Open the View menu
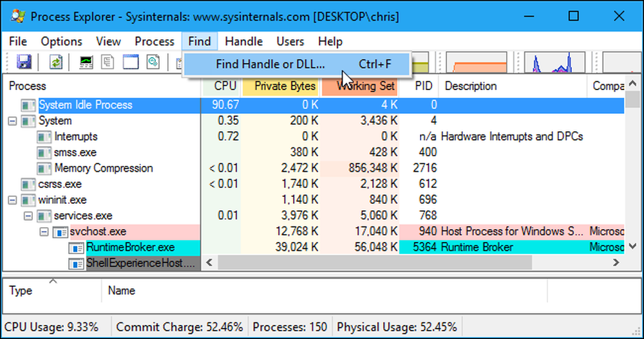The width and height of the screenshot is (644, 339). click(x=108, y=41)
